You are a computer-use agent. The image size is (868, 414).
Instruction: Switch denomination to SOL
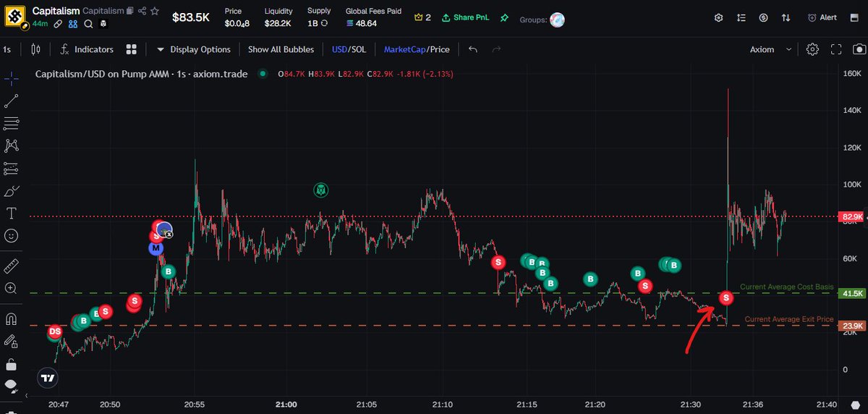(x=358, y=49)
